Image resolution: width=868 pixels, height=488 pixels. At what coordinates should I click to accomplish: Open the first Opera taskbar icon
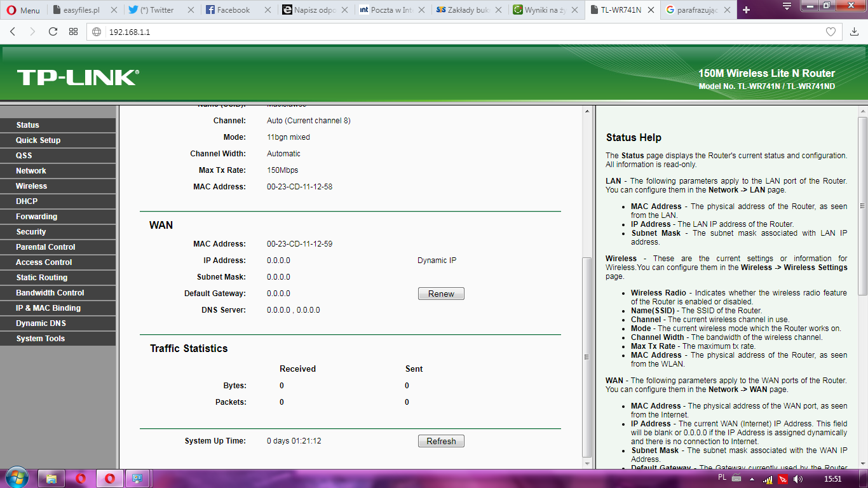coord(81,478)
